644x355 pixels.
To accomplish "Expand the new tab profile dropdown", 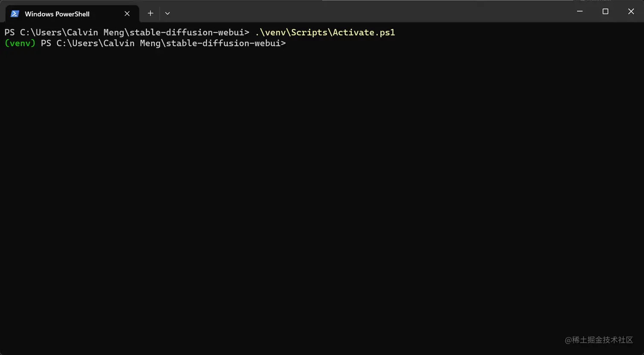I will click(167, 13).
